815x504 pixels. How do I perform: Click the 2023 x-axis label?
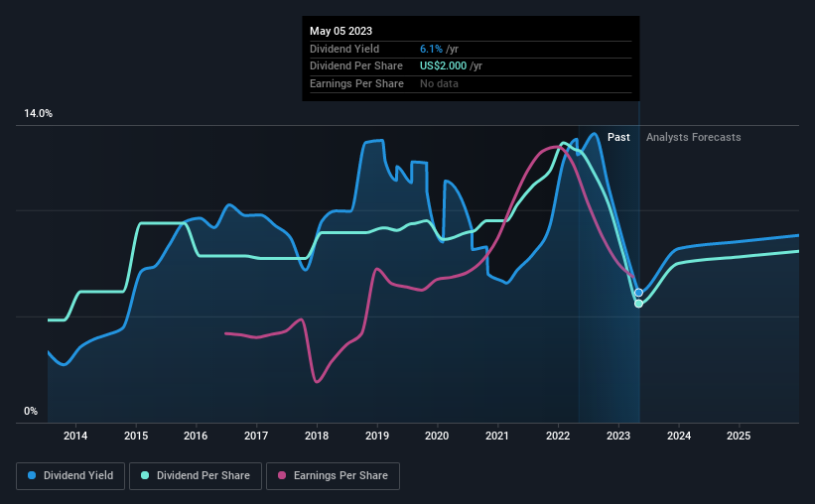click(618, 436)
